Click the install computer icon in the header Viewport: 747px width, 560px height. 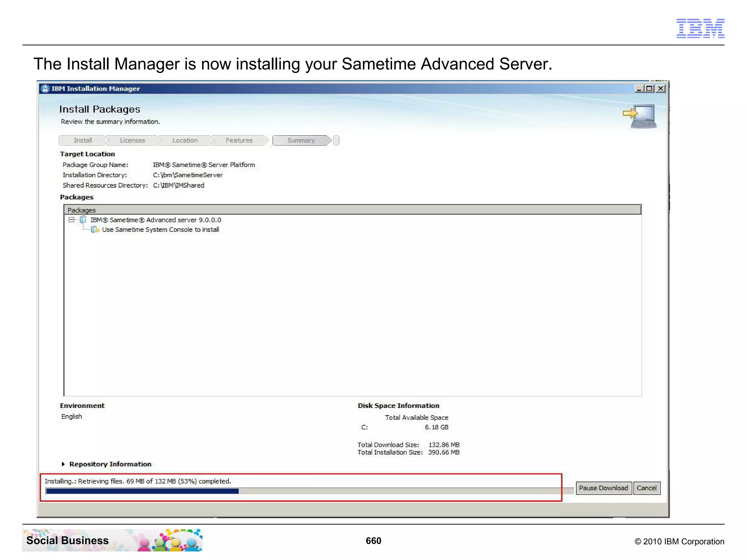pos(640,116)
